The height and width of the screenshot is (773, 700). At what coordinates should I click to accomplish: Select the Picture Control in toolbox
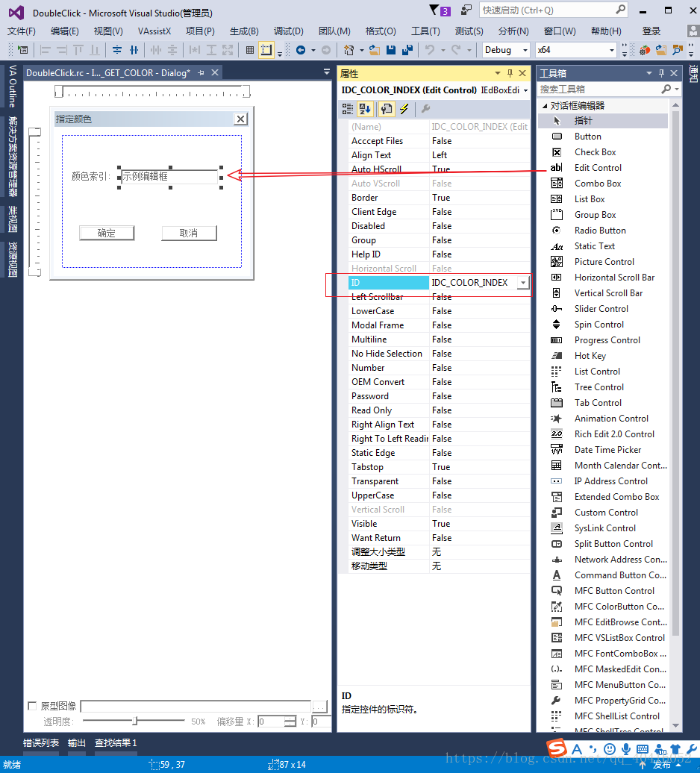[603, 262]
